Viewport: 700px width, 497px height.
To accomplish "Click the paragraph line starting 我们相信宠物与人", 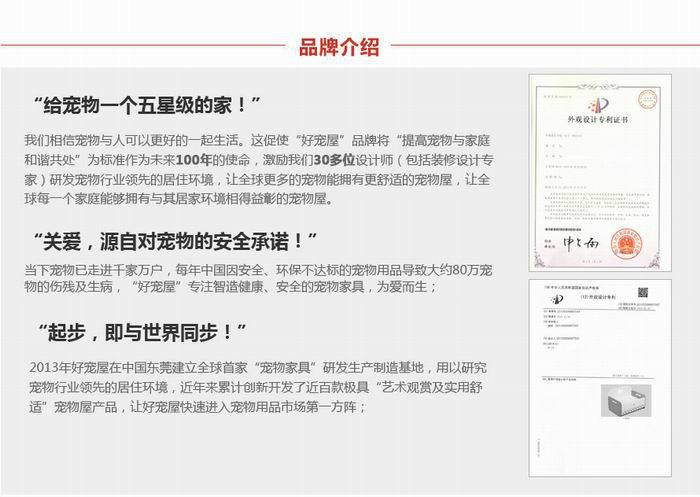I will [257, 140].
